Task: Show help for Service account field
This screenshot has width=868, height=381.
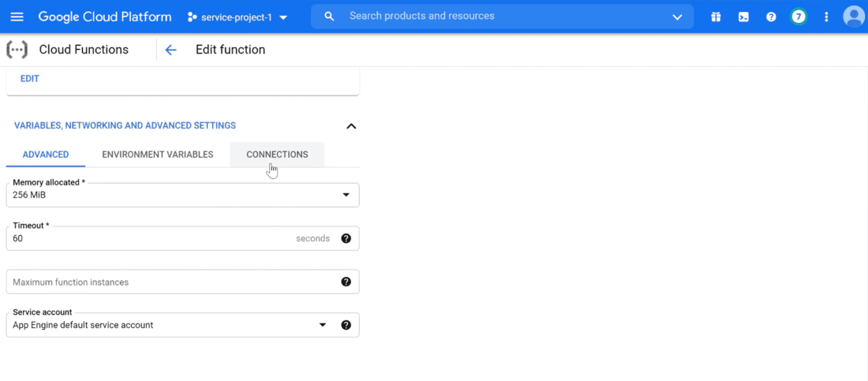Action: click(346, 325)
